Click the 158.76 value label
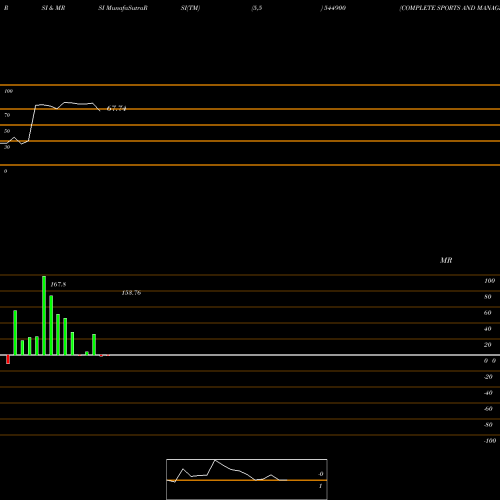The image size is (500, 500). 131,293
